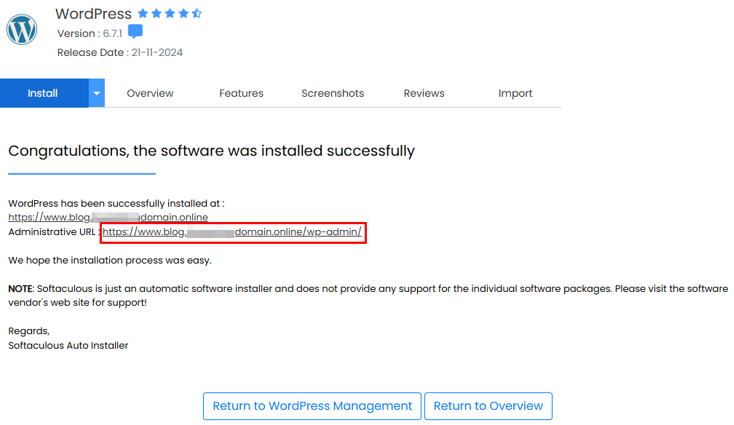Click the half-filled fifth rating star
Viewport: 734px width, 425px height.
pos(197,14)
